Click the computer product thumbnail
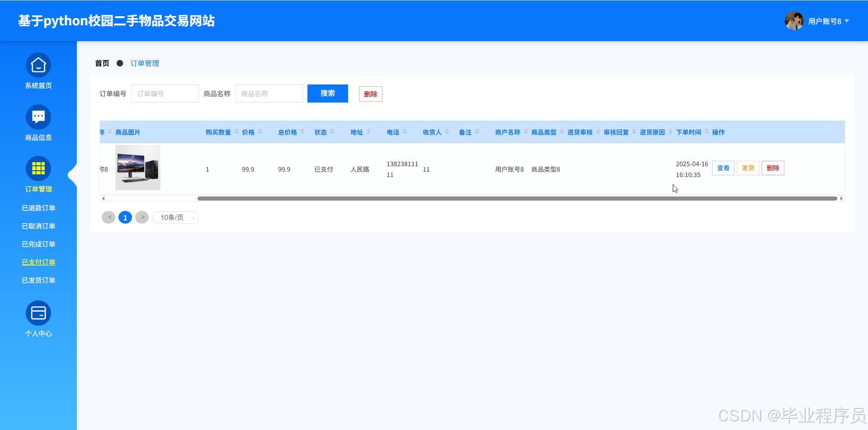Viewport: 868px width, 430px height. 138,168
